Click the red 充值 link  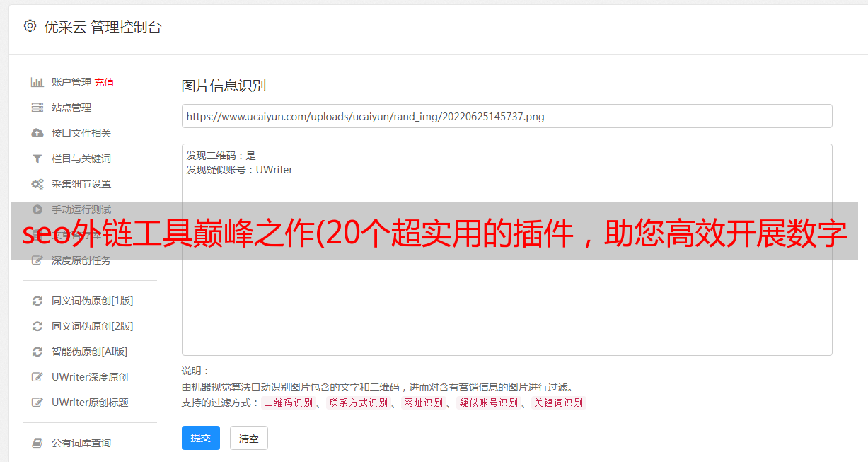click(x=104, y=82)
